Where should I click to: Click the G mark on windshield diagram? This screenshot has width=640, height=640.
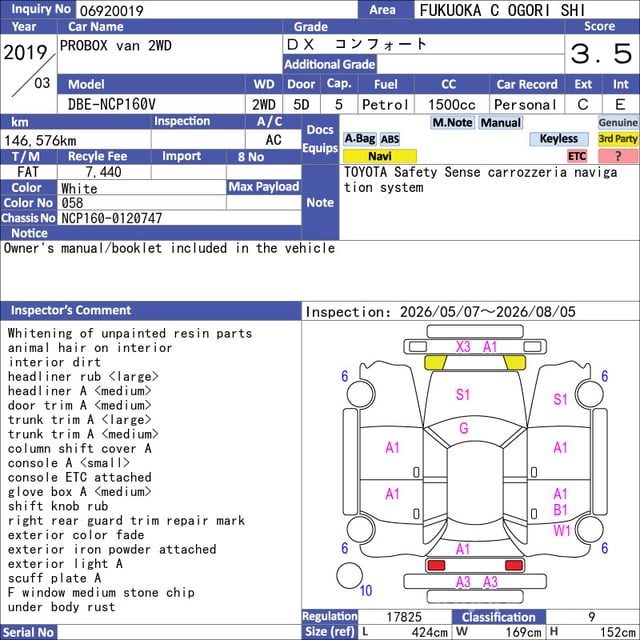pos(464,428)
